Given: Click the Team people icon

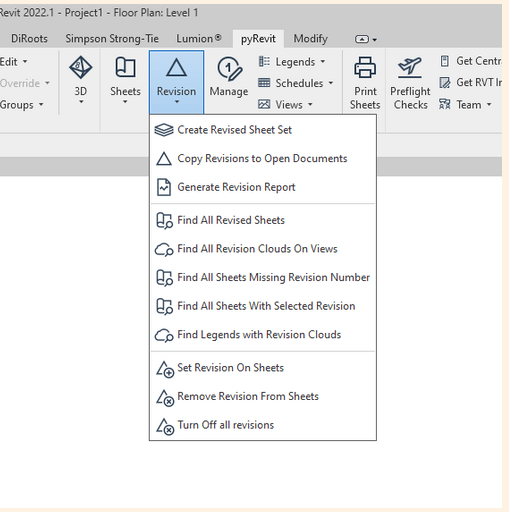Looking at the screenshot, I should click(445, 104).
